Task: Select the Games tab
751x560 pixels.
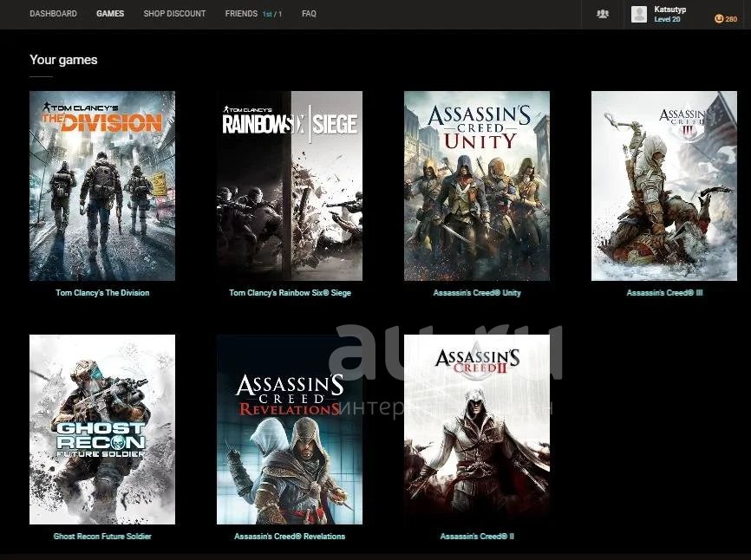Action: click(x=110, y=14)
